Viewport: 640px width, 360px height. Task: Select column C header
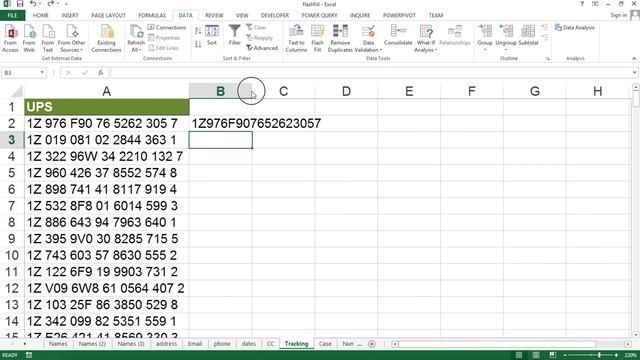pyautogui.click(x=283, y=91)
